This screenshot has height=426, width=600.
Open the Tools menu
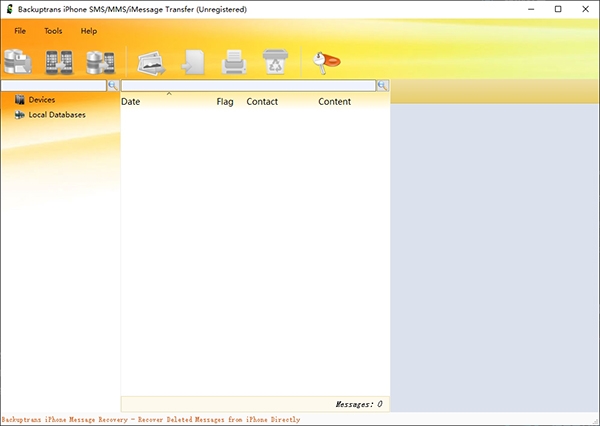pyautogui.click(x=53, y=31)
